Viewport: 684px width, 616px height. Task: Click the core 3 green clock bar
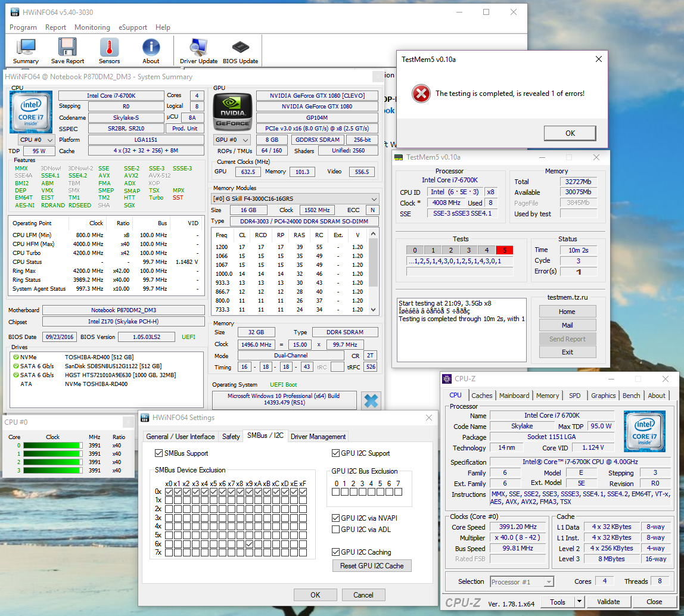(53, 470)
